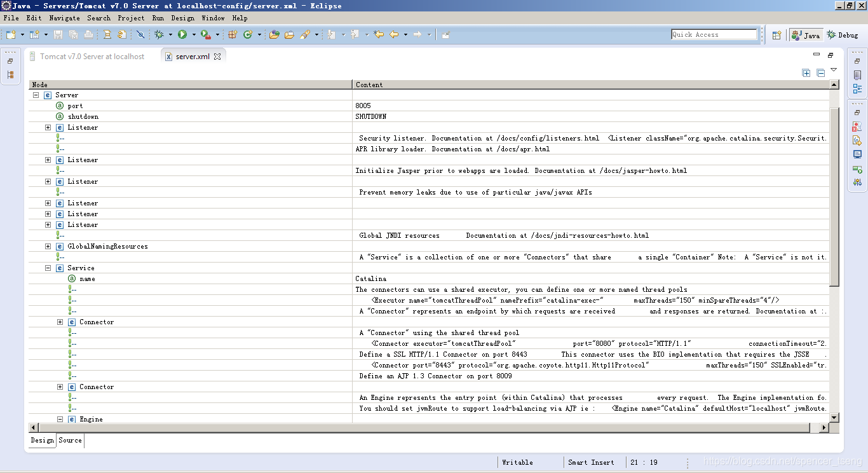
Task: Run the application with the green Run icon
Action: [182, 34]
